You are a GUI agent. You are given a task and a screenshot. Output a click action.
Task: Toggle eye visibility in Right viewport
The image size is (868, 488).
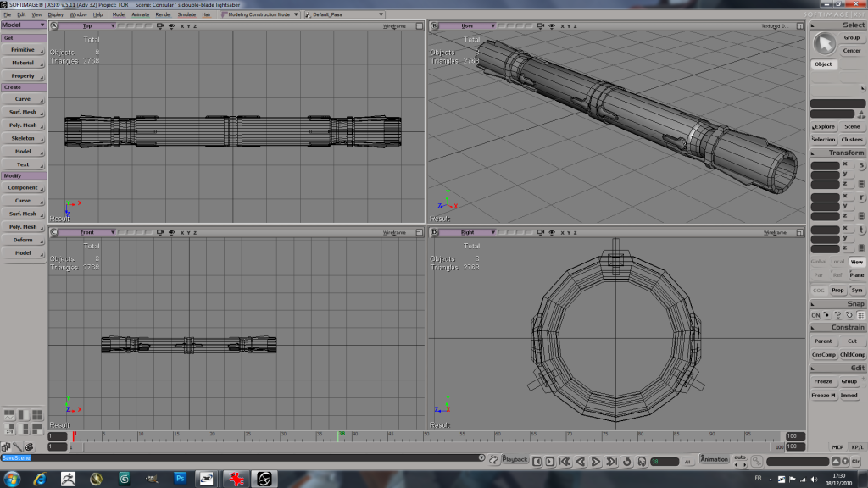tap(552, 232)
